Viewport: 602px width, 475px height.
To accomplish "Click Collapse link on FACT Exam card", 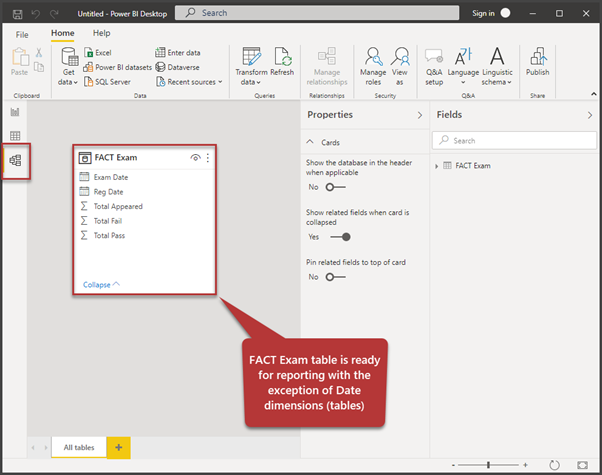I will [x=101, y=285].
